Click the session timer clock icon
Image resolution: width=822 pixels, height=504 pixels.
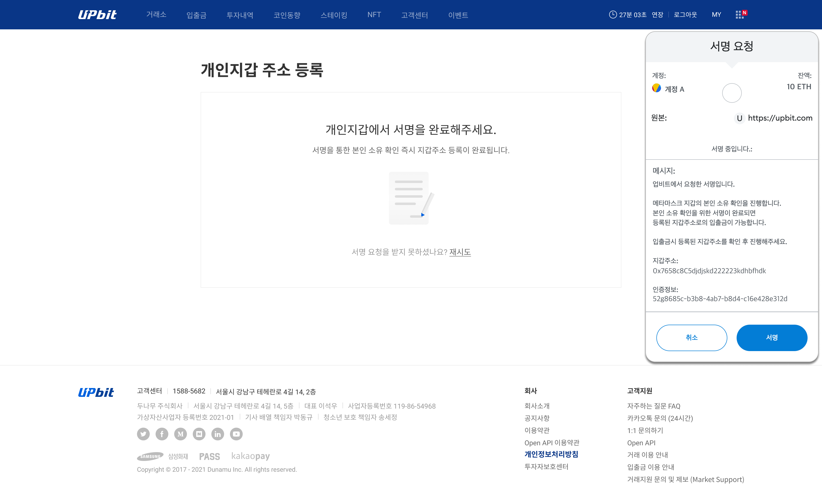[x=613, y=15]
